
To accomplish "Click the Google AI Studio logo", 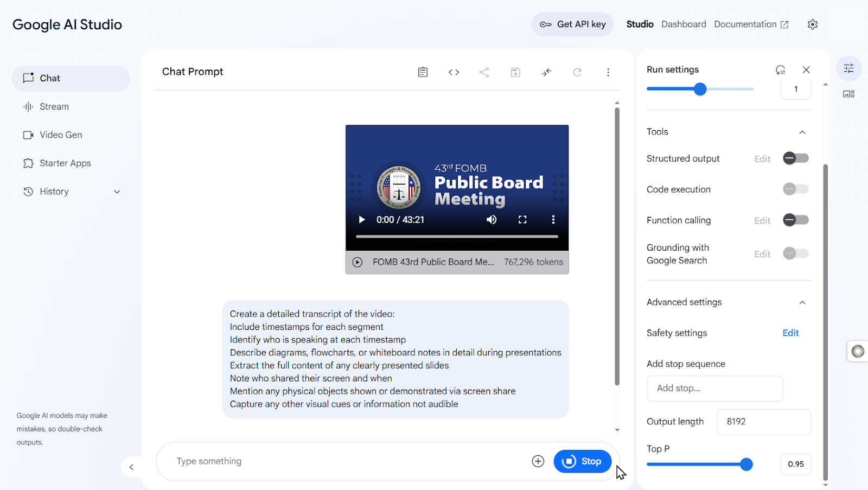I will tap(67, 24).
